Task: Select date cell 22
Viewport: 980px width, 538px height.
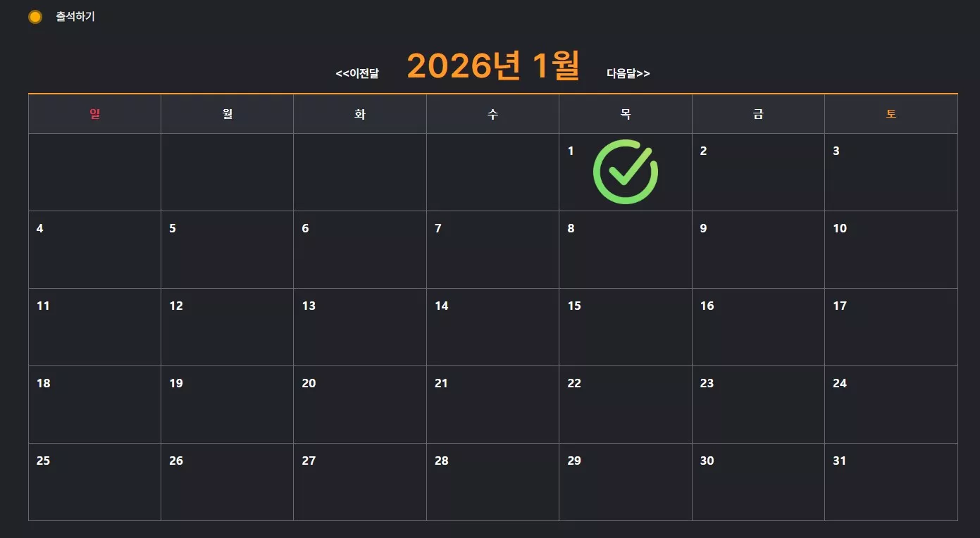Action: click(x=626, y=405)
